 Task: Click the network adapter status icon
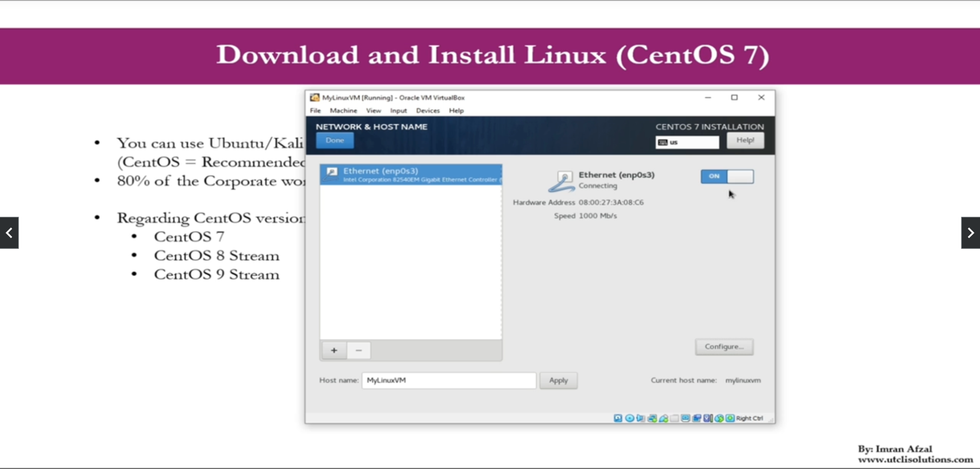[652, 418]
